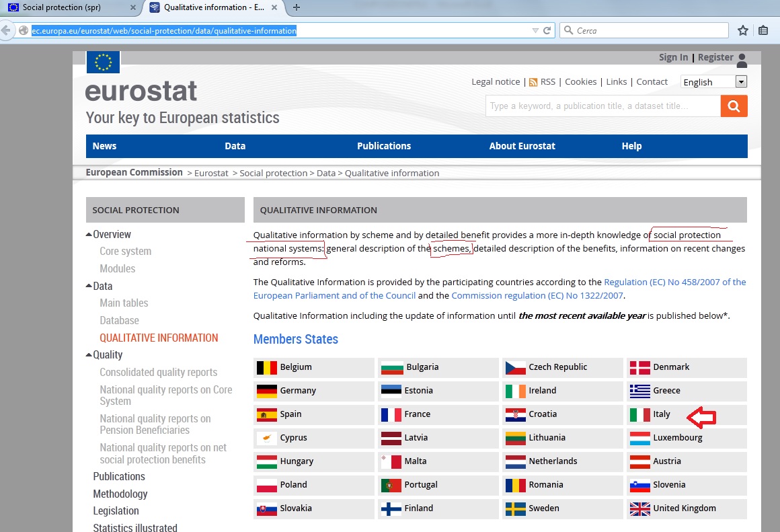Click the Links header link
780x532 pixels.
tap(617, 81)
